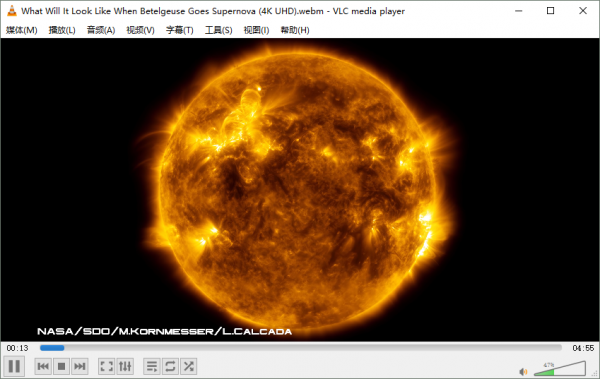Expand the 视频(V) menu
Image resolution: width=600 pixels, height=379 pixels.
(140, 30)
